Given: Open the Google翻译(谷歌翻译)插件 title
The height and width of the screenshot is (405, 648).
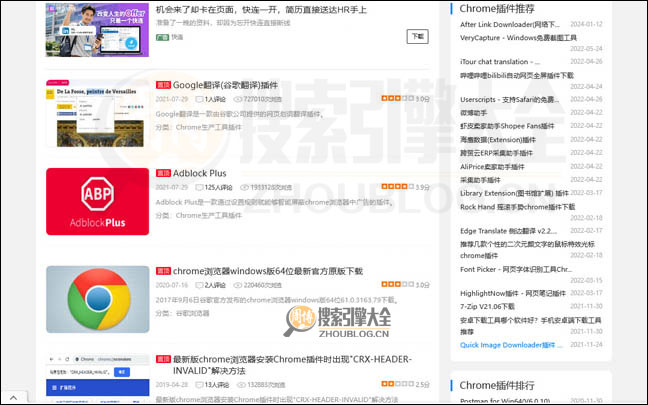Looking at the screenshot, I should 225,85.
